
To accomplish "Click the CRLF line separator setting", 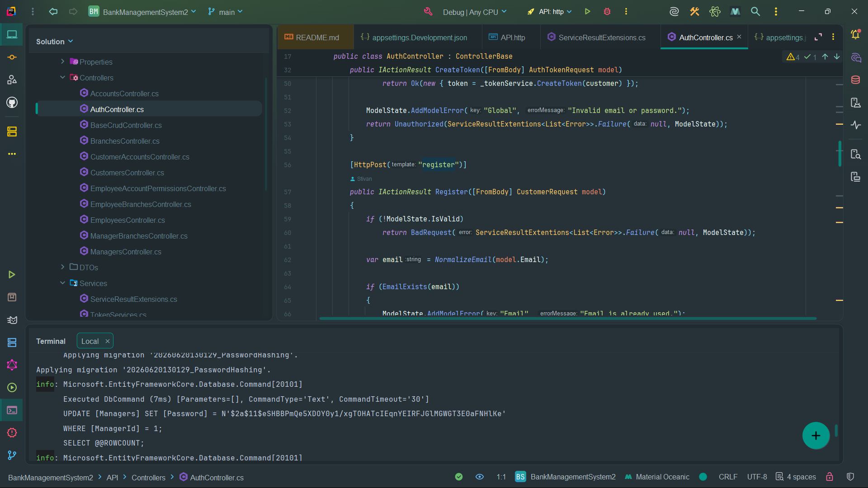I will [728, 477].
